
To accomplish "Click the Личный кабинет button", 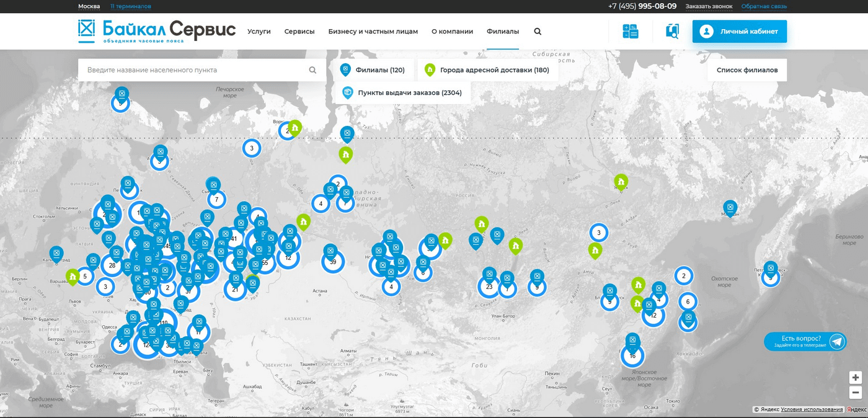I will [x=740, y=32].
